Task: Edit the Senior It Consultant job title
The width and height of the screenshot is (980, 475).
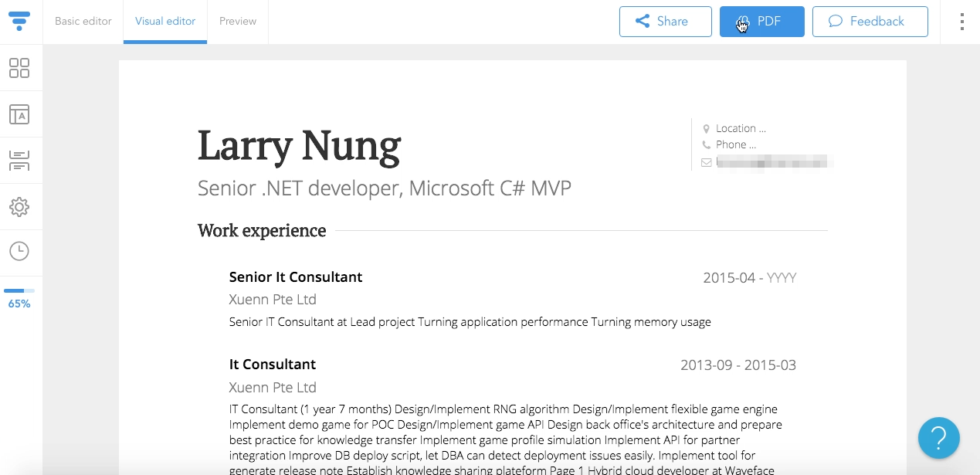Action: (x=296, y=277)
